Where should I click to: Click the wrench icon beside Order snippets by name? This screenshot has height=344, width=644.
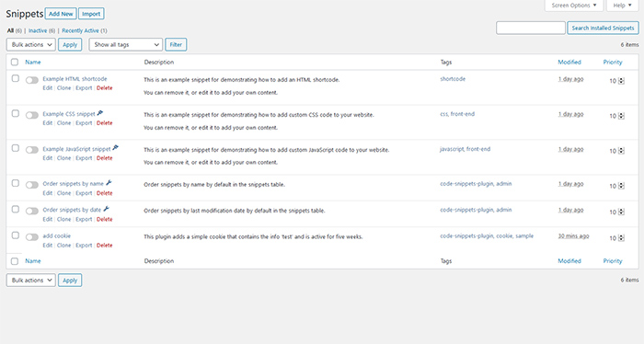click(109, 183)
